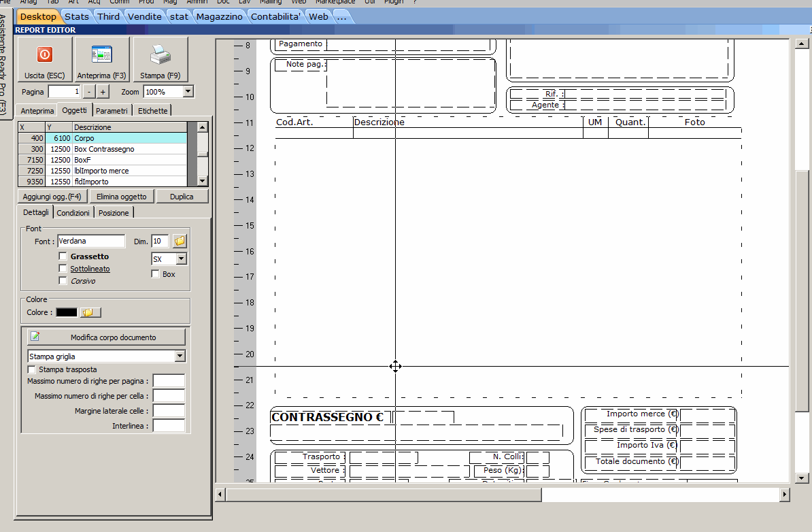Image resolution: width=812 pixels, height=532 pixels.
Task: Click the Uscita (ESC) exit icon
Action: [44, 55]
